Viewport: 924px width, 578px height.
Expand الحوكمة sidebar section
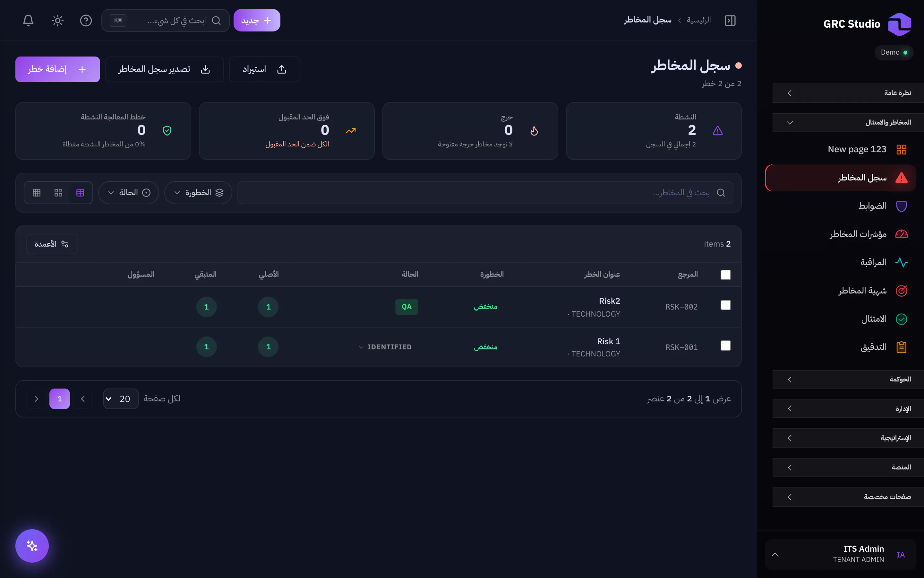pos(848,379)
